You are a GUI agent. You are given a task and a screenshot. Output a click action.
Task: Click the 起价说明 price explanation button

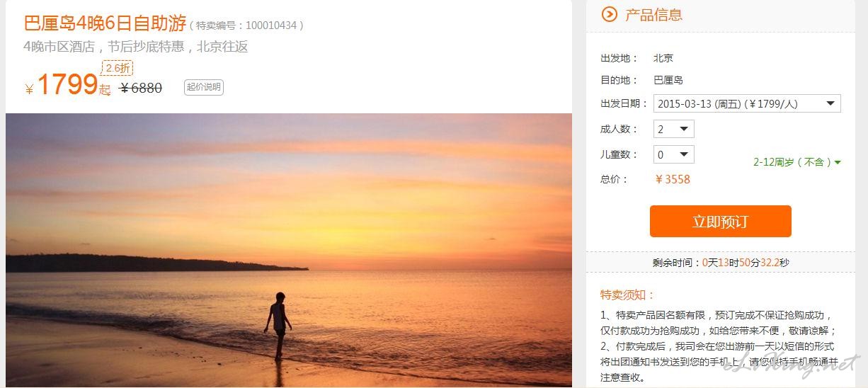(x=204, y=88)
